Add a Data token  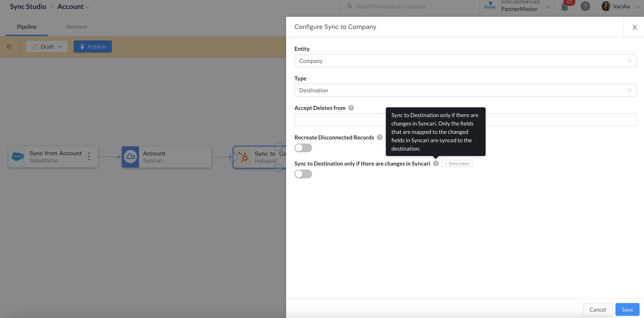(457, 163)
